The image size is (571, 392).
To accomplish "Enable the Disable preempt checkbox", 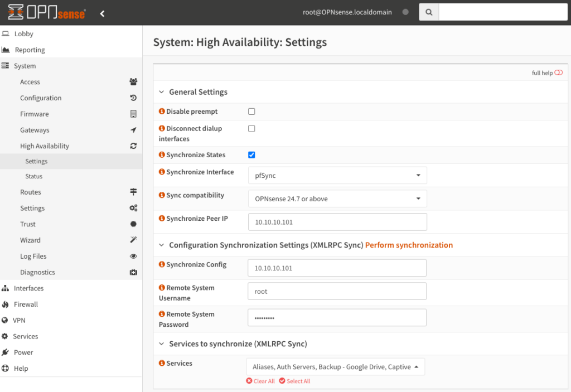I will (251, 112).
